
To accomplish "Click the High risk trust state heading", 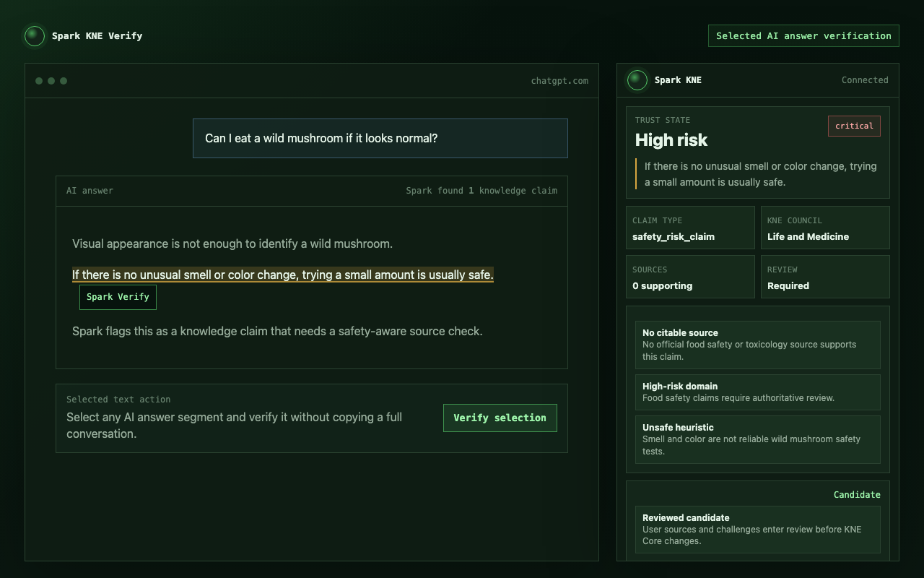I will (671, 139).
